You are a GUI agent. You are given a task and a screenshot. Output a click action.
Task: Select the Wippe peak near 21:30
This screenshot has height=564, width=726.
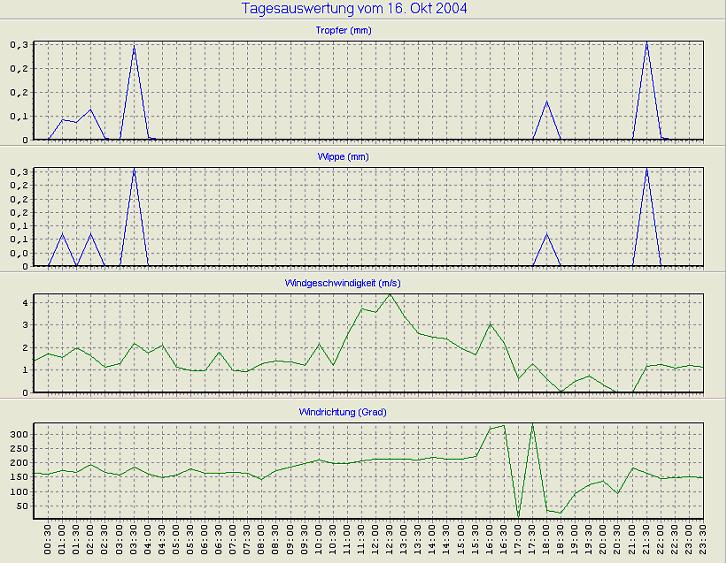(647, 169)
